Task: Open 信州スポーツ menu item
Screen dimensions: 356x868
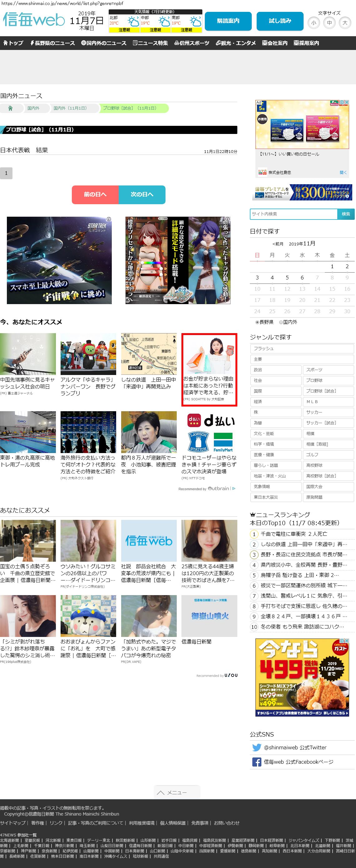Action: [x=192, y=43]
